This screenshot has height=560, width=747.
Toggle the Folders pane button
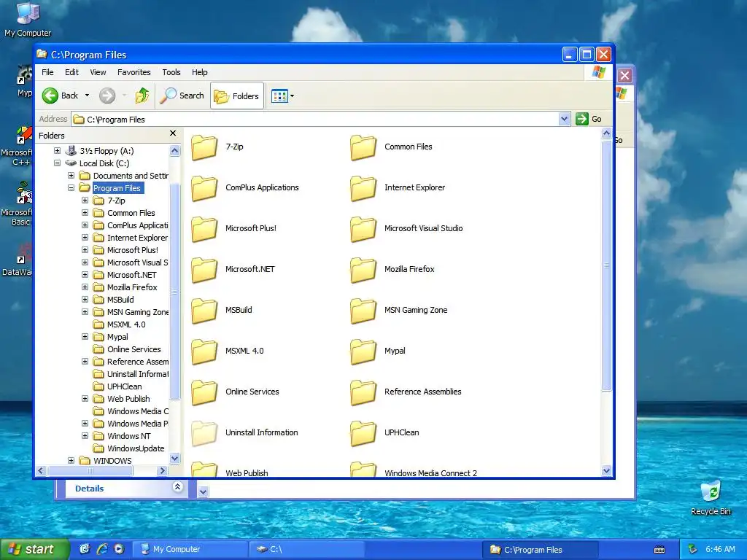tap(237, 96)
